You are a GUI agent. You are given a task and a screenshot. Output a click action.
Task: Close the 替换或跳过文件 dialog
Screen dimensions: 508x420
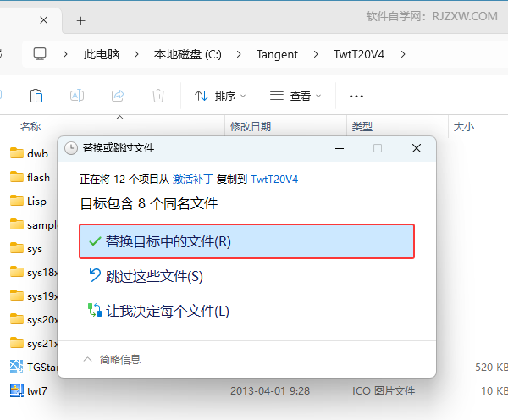[x=417, y=148]
